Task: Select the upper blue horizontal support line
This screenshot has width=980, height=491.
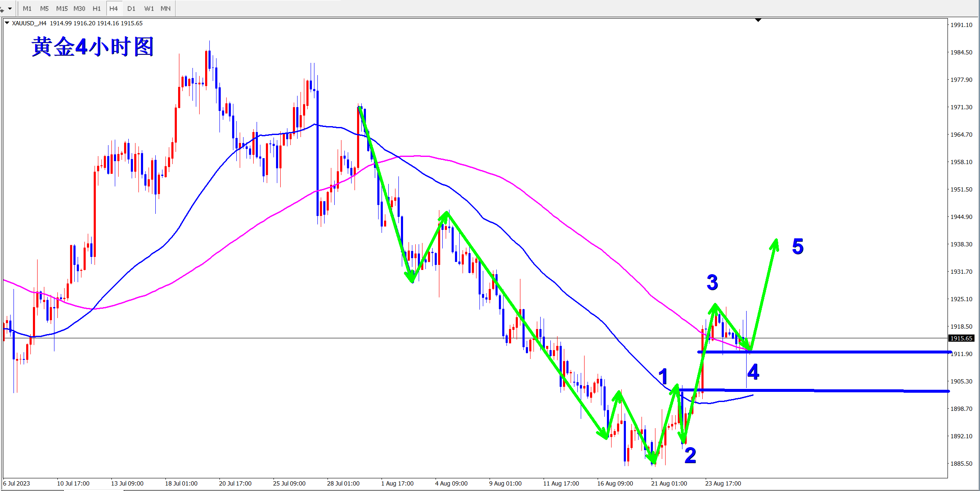Action: [x=844, y=352]
